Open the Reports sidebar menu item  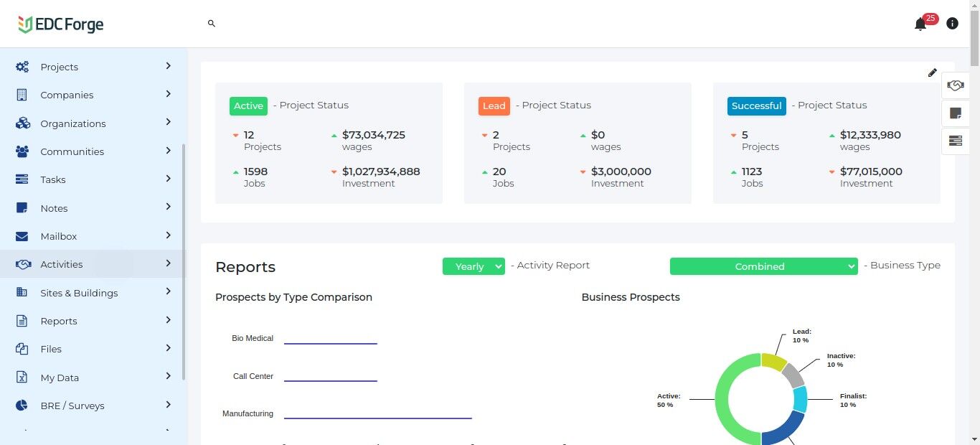(59, 321)
